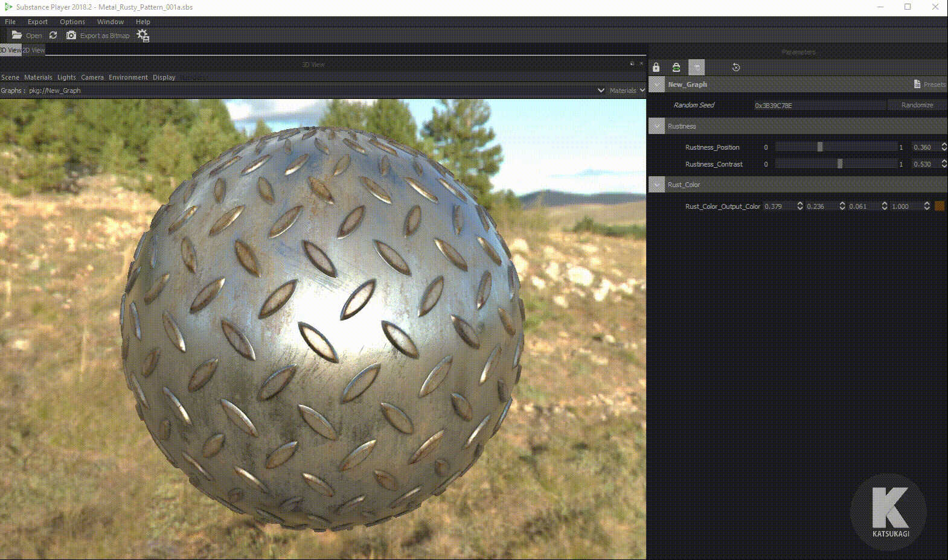Open the rust color swatch picker

pos(940,206)
